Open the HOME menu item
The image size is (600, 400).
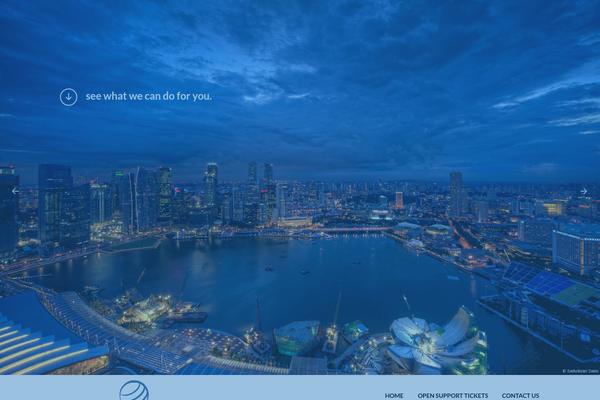(394, 395)
